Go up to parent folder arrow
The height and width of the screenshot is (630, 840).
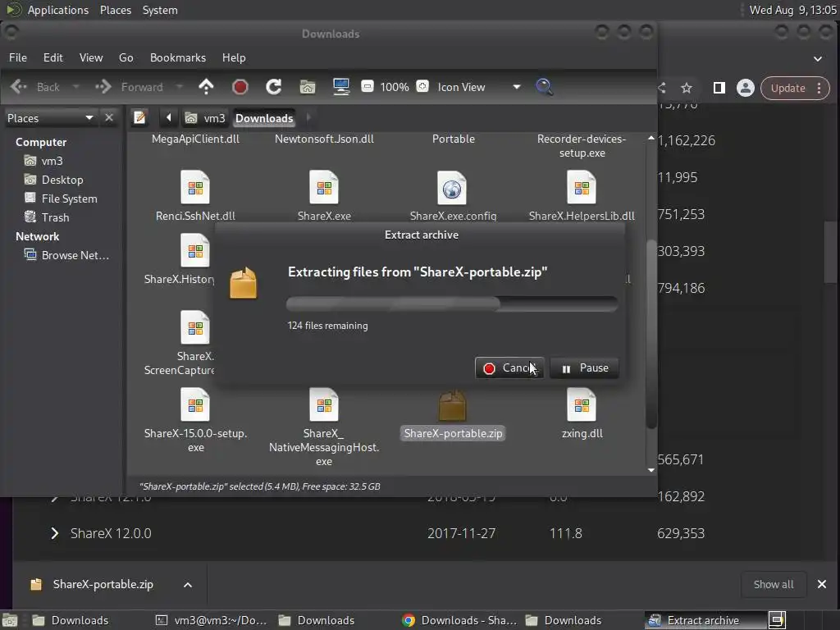(206, 87)
